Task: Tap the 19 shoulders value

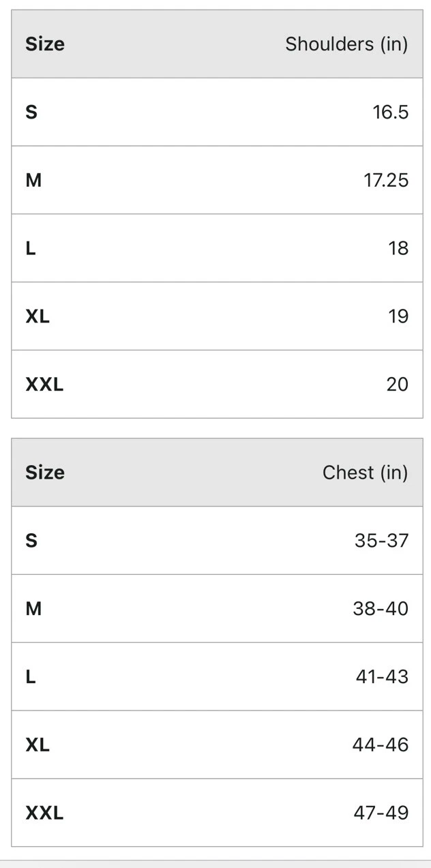Action: coord(398,316)
